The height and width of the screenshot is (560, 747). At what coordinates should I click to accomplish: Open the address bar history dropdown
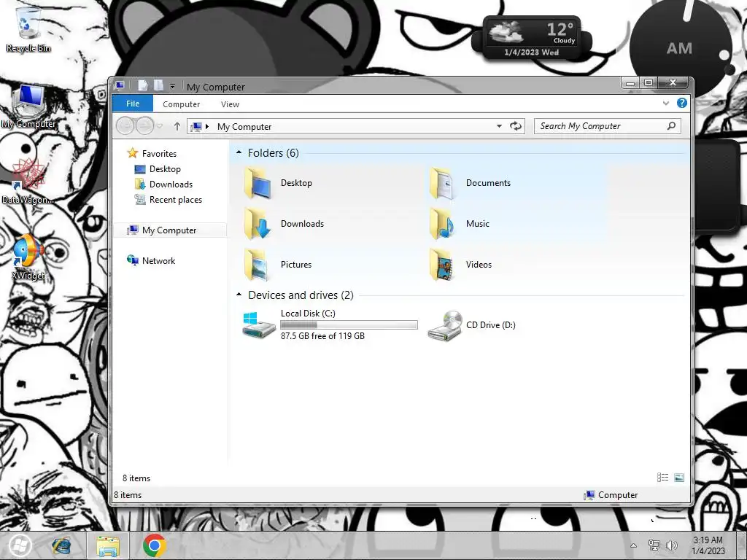[x=499, y=126]
